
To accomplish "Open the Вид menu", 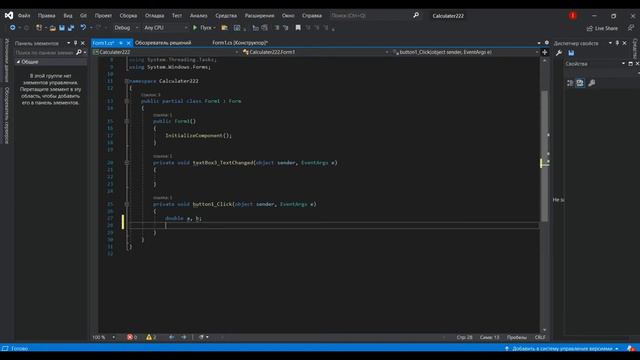I will pyautogui.click(x=68, y=16).
